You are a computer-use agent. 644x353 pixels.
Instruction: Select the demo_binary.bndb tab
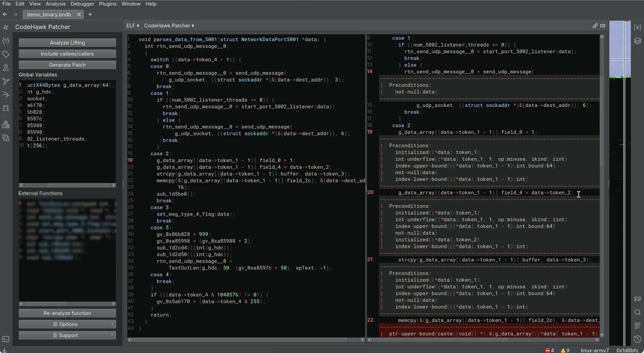click(49, 14)
